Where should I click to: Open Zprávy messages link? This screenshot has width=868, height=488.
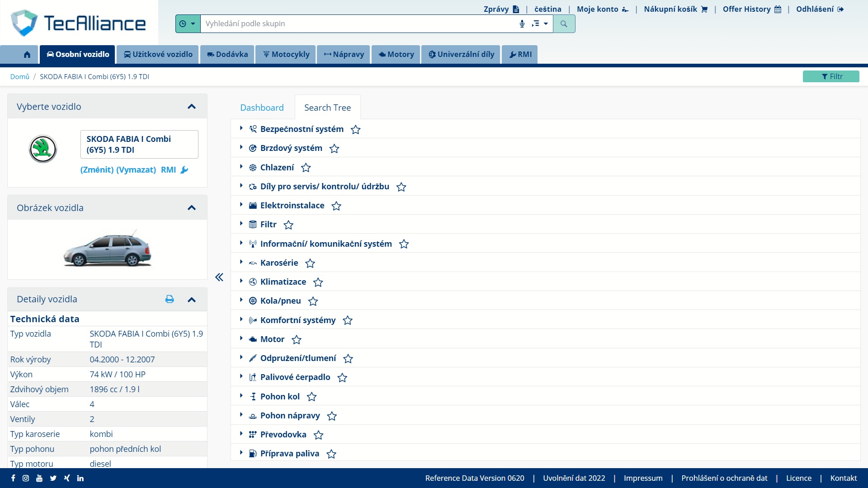tap(501, 9)
